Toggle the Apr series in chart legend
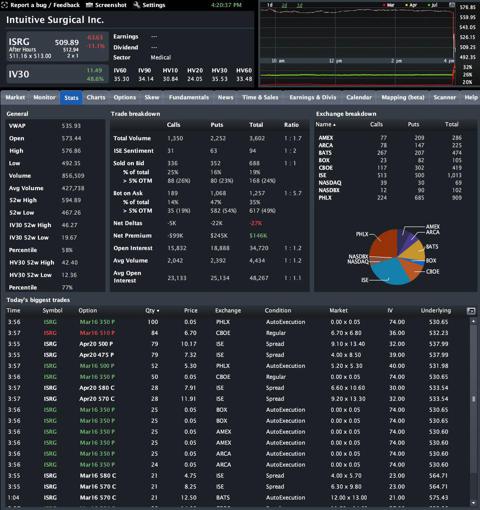 click(411, 5)
